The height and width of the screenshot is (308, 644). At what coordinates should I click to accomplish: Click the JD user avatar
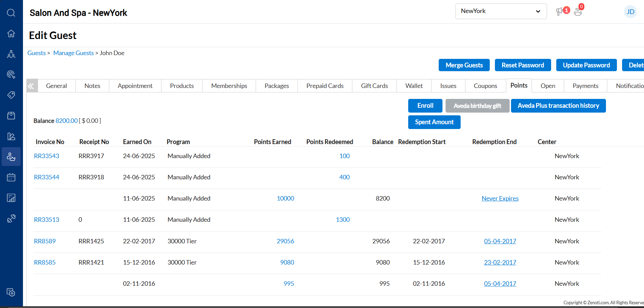pyautogui.click(x=630, y=12)
